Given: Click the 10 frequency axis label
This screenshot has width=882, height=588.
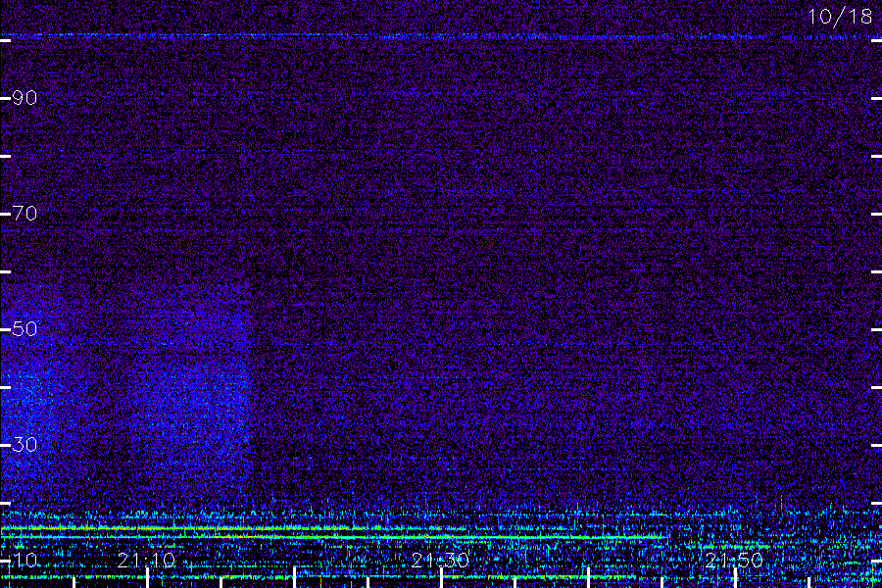Looking at the screenshot, I should click(x=24, y=560).
